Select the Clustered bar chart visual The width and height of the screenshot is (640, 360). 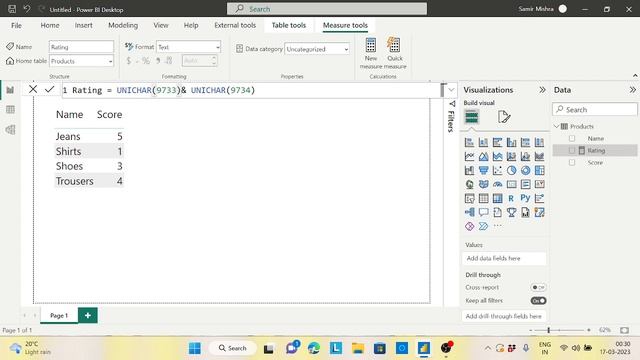click(x=497, y=142)
